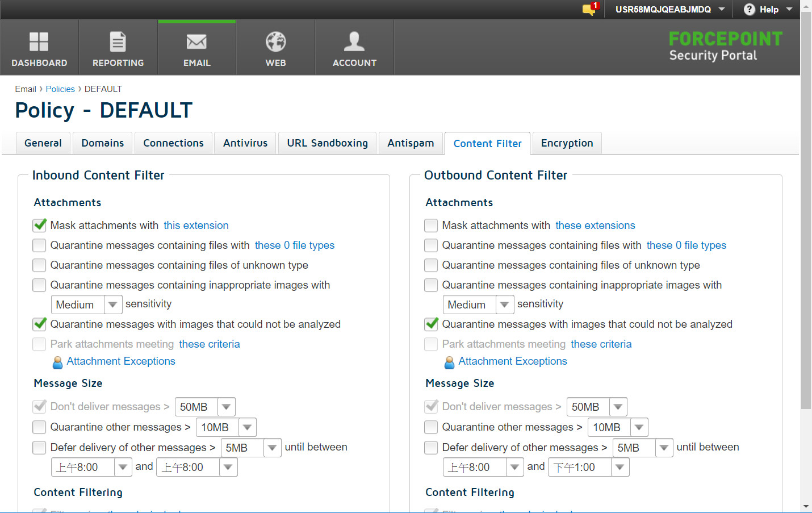
Task: Click the Help question mark icon
Action: pos(750,9)
